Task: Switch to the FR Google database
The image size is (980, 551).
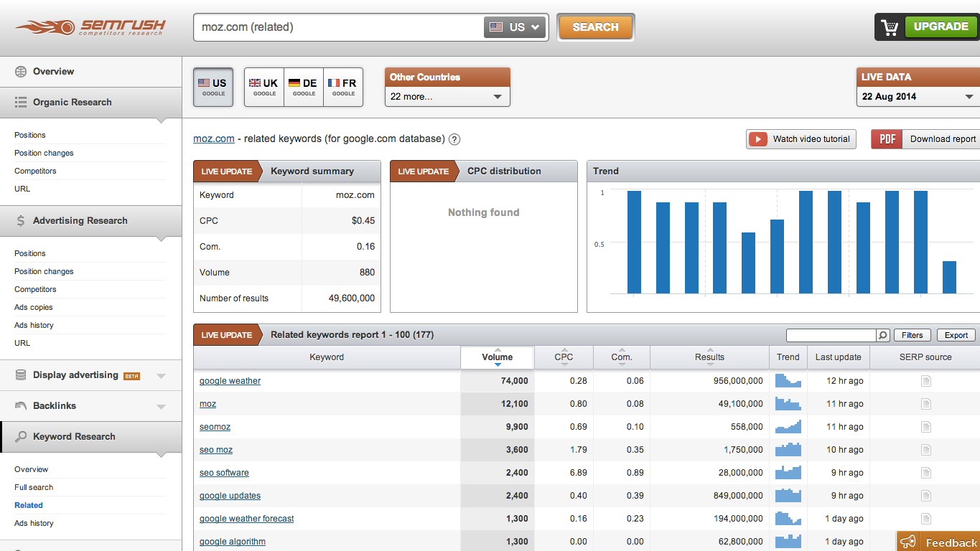Action: tap(343, 88)
